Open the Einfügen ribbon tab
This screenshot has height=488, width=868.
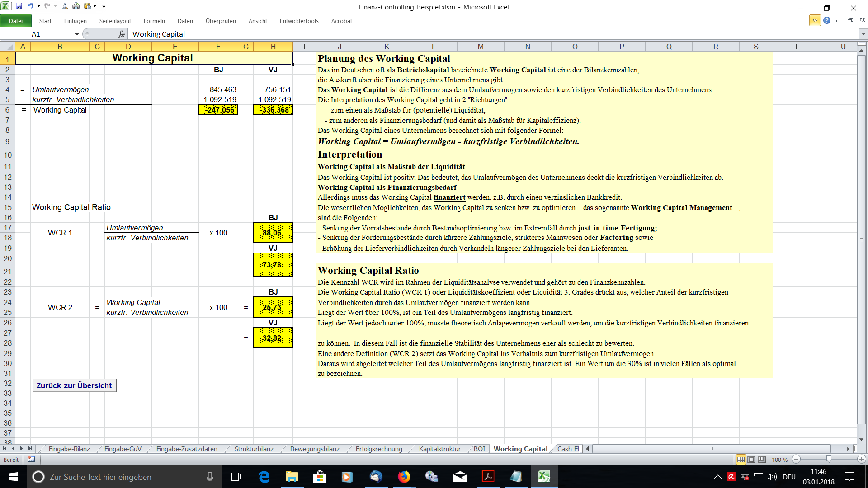(x=75, y=21)
